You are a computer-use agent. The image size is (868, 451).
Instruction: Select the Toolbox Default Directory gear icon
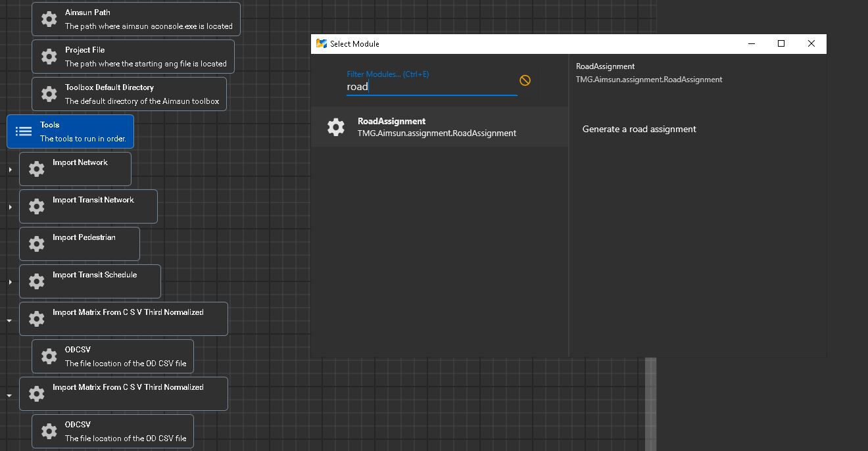pyautogui.click(x=49, y=93)
